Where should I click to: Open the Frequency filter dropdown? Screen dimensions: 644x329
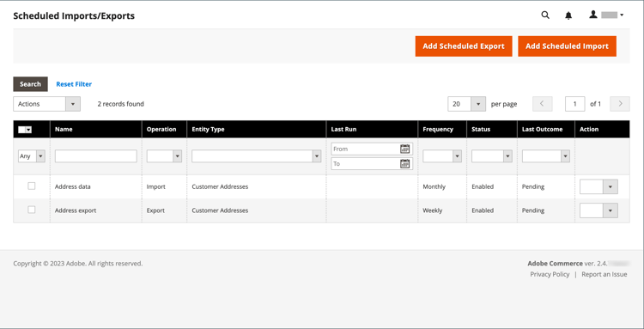[442, 156]
